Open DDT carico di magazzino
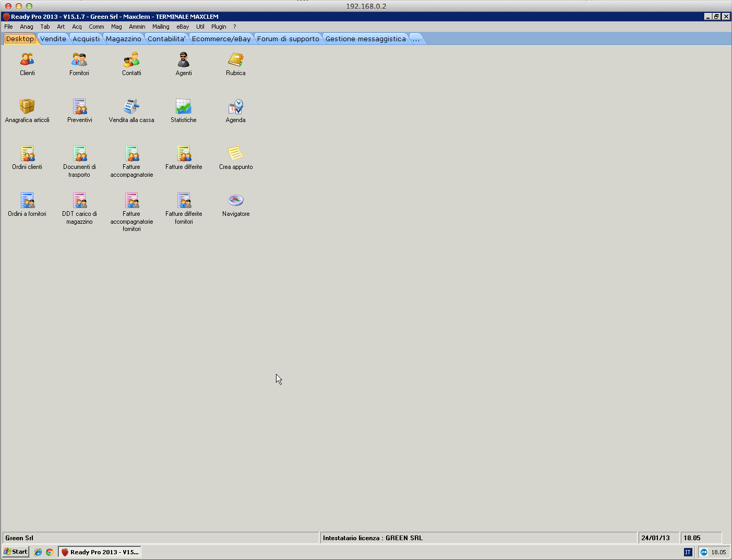The height and width of the screenshot is (560, 732). (79, 200)
